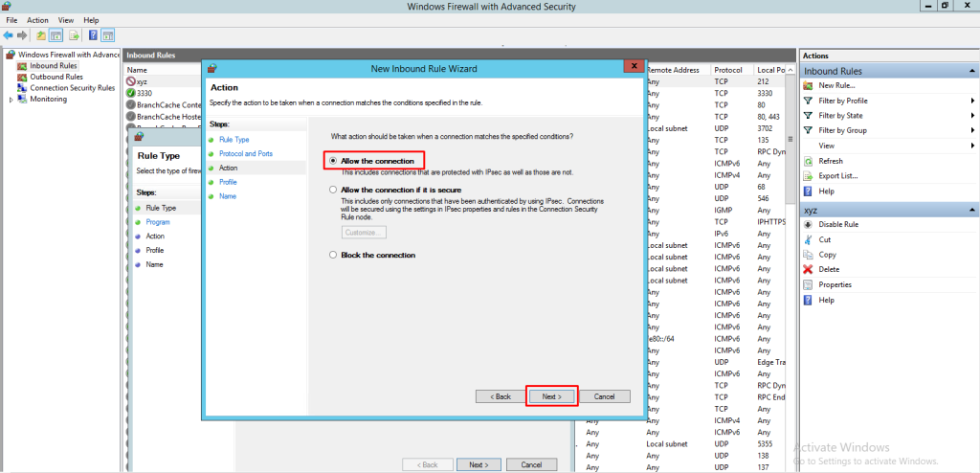The image size is (980, 473).
Task: Click the funnel icon beside Filter by Profile
Action: click(x=808, y=101)
